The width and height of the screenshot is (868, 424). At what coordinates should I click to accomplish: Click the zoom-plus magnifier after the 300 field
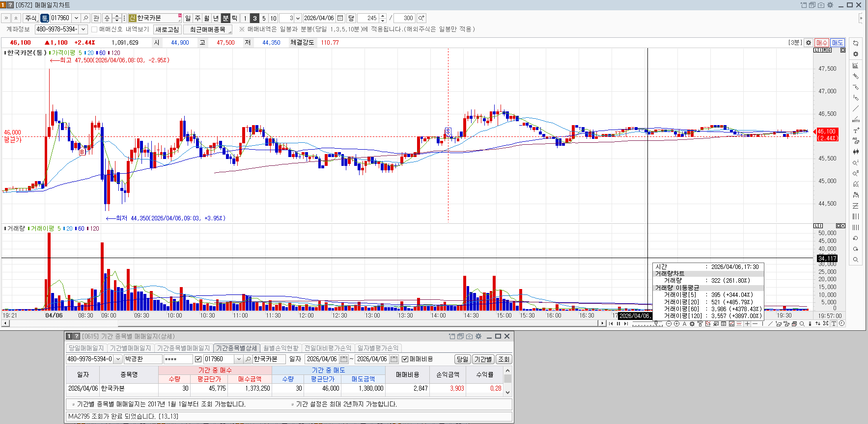(421, 18)
